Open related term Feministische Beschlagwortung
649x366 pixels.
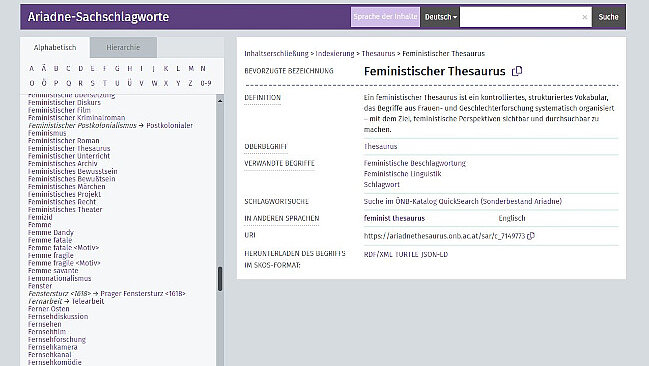click(x=415, y=163)
